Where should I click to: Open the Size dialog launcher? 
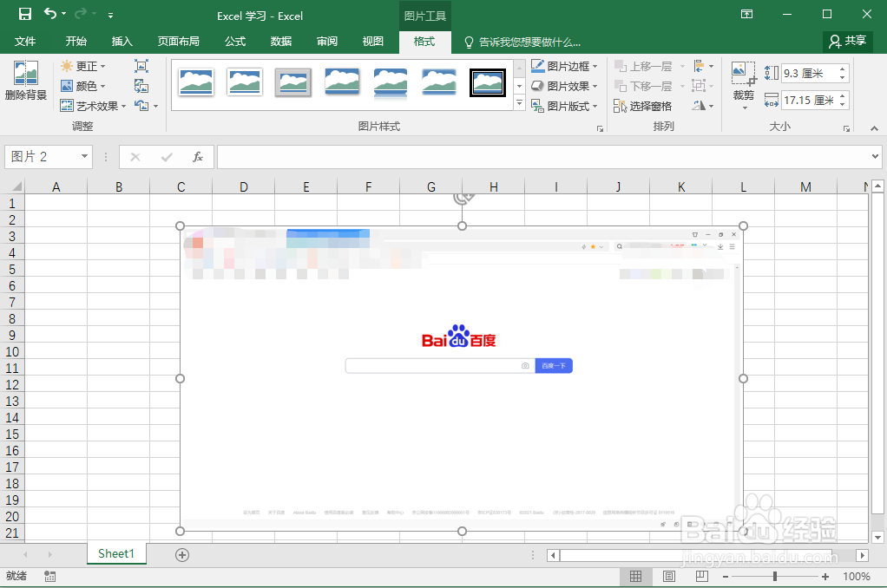[846, 129]
